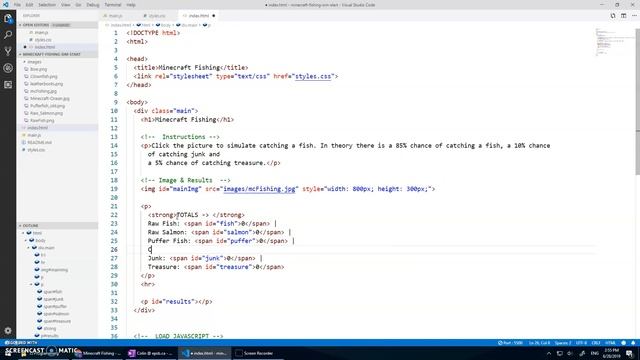Open the Terminal menu
This screenshot has height=360, width=640.
pyautogui.click(x=113, y=5)
